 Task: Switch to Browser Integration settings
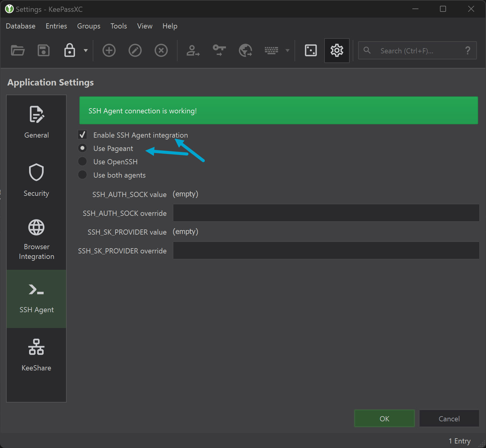[x=36, y=239]
